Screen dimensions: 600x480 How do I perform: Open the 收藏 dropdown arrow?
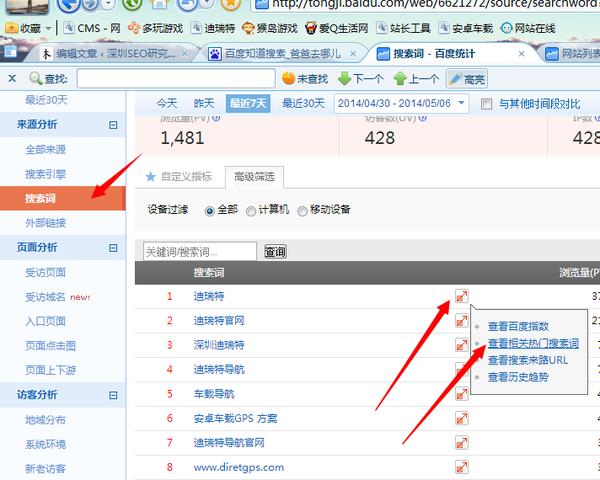(x=48, y=28)
